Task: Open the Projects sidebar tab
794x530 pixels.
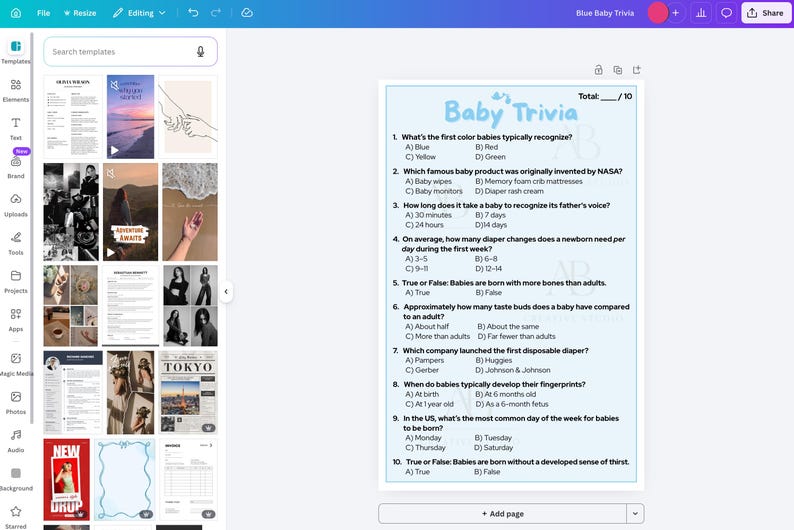Action: click(16, 281)
